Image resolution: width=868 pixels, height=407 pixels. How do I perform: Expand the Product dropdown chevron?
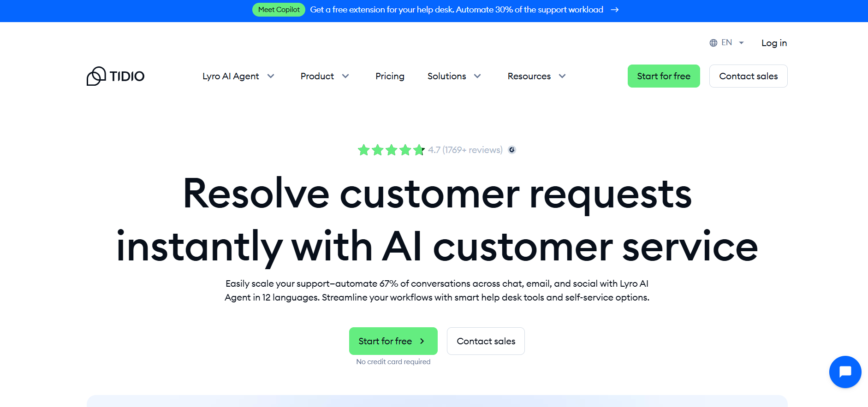[345, 76]
